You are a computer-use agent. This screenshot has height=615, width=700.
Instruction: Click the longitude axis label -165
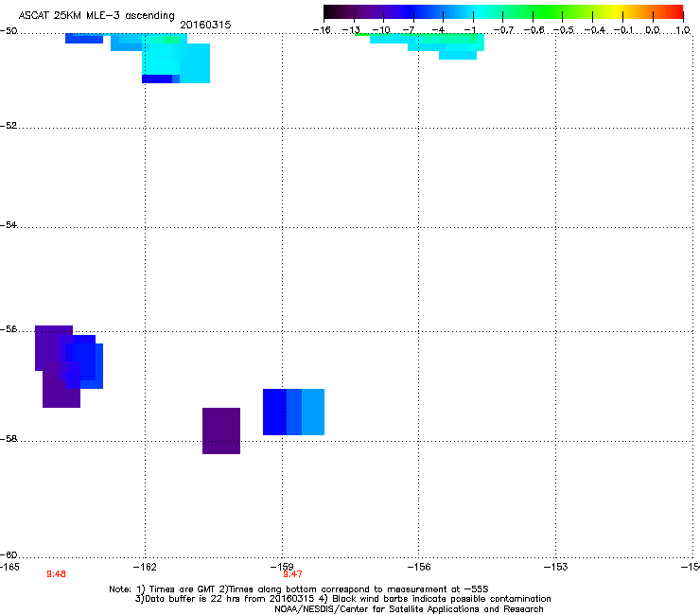[x=9, y=567]
